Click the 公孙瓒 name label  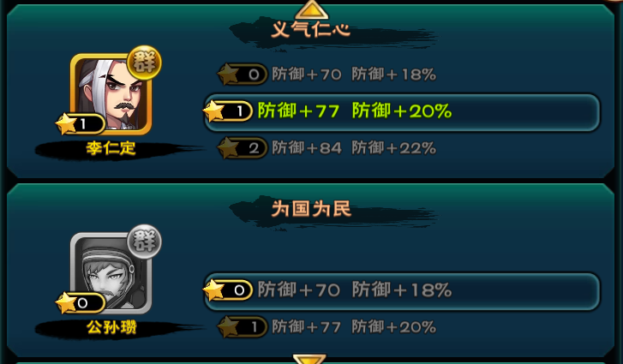point(111,327)
